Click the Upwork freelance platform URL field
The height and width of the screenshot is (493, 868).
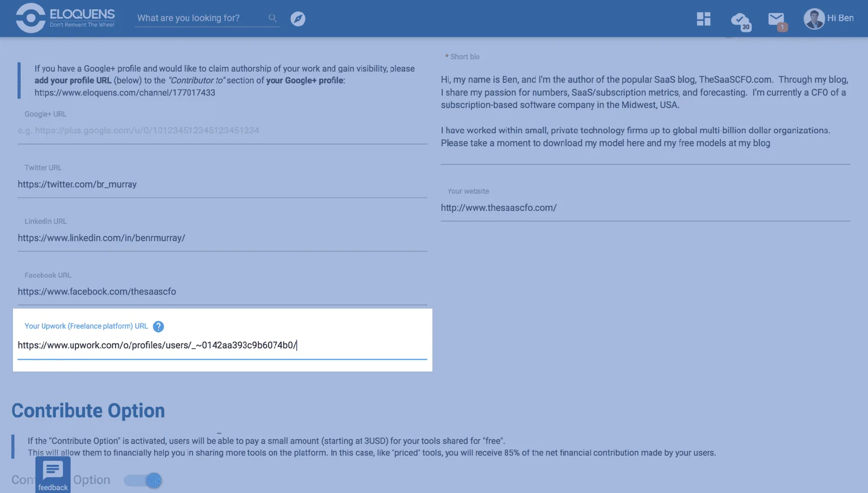tap(222, 345)
